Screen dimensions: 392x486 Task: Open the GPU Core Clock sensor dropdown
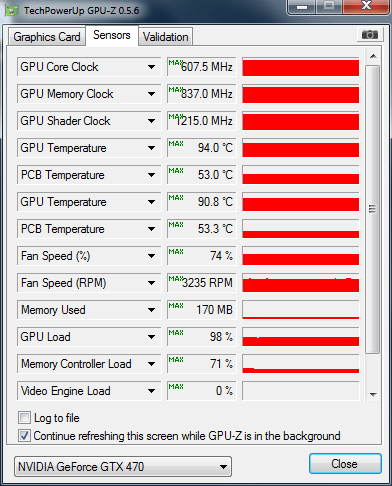coord(89,67)
